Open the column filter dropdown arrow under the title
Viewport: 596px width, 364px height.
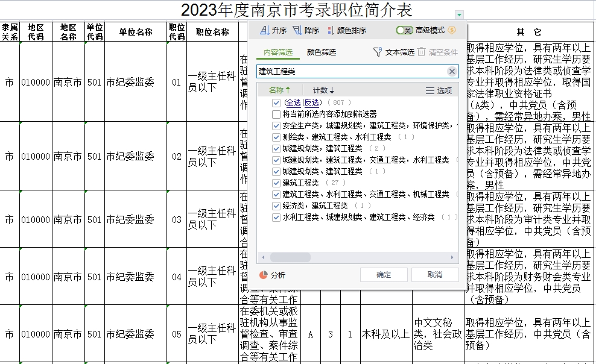459,15
